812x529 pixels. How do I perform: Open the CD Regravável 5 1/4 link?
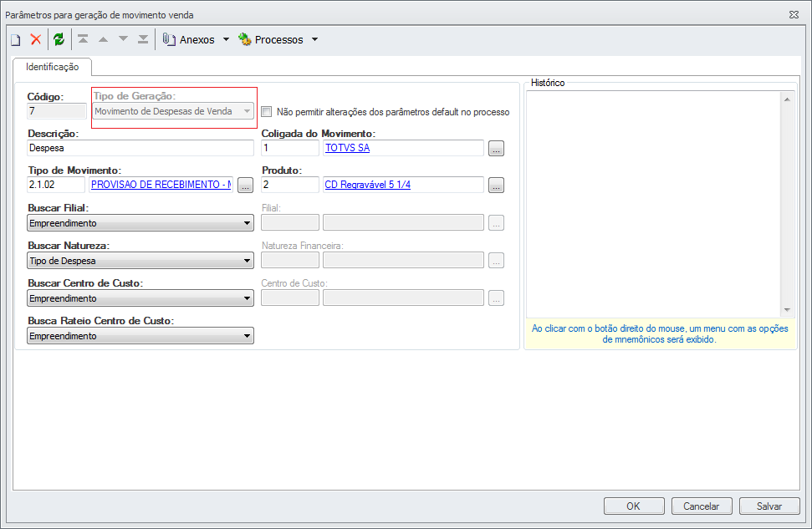[x=368, y=185]
